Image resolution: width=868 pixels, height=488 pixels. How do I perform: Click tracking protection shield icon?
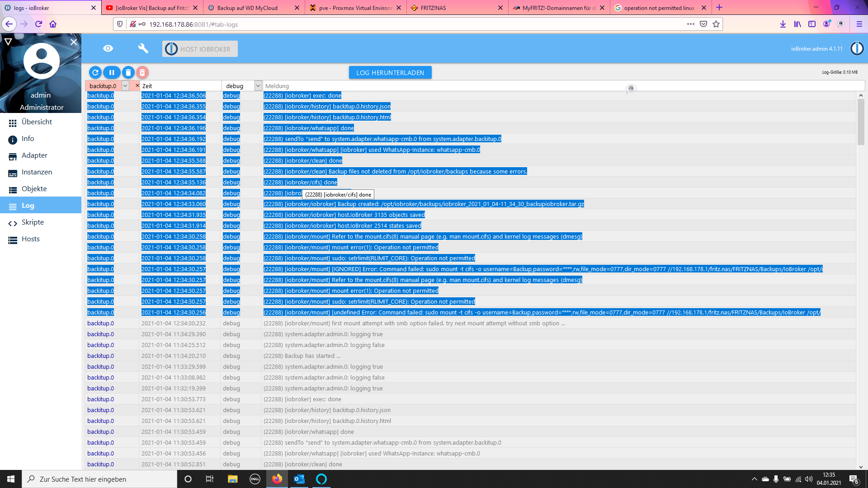pyautogui.click(x=120, y=24)
